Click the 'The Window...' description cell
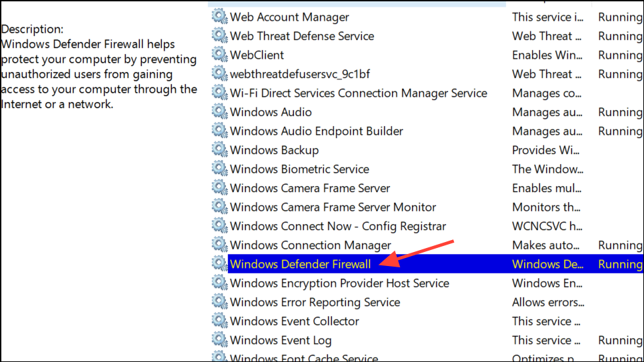This screenshot has height=362, width=644. 547,169
